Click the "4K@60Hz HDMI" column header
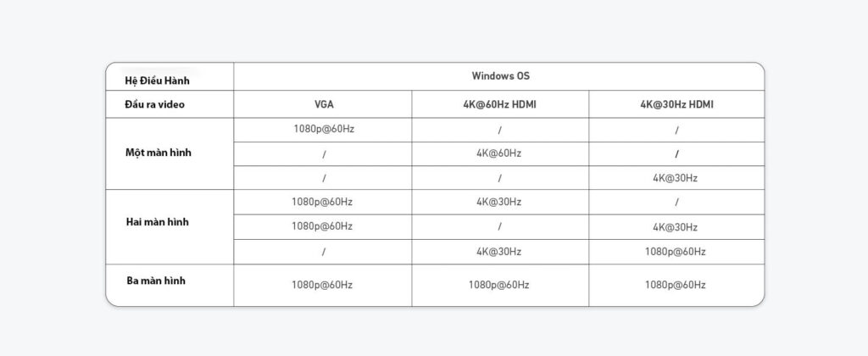The width and height of the screenshot is (868, 356). (498, 104)
